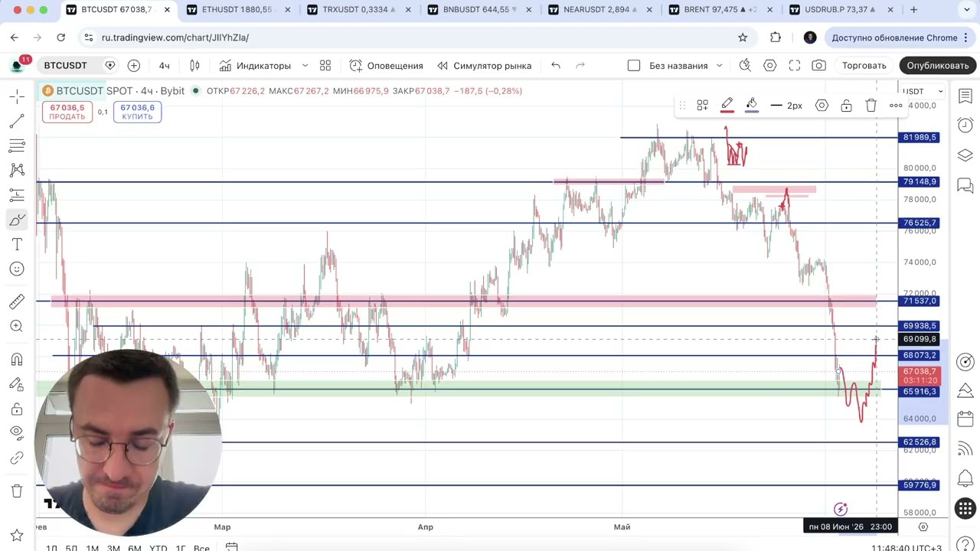Image resolution: width=980 pixels, height=551 pixels.
Task: Click the КУПИТЬ buy price button
Action: (138, 112)
